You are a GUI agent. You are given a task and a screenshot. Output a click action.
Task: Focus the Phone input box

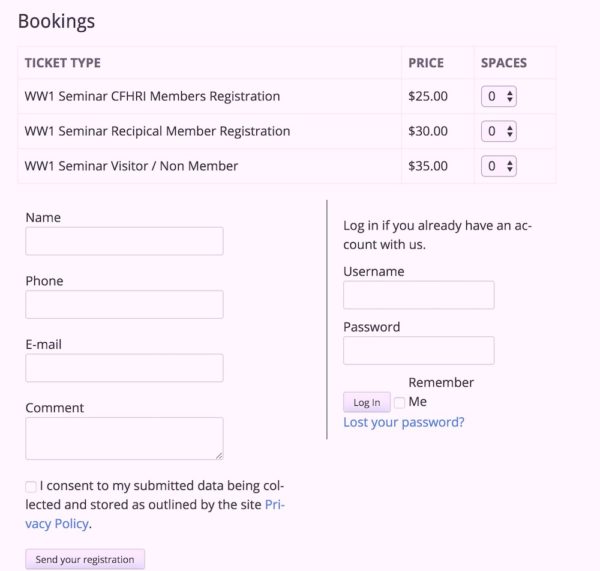point(124,304)
